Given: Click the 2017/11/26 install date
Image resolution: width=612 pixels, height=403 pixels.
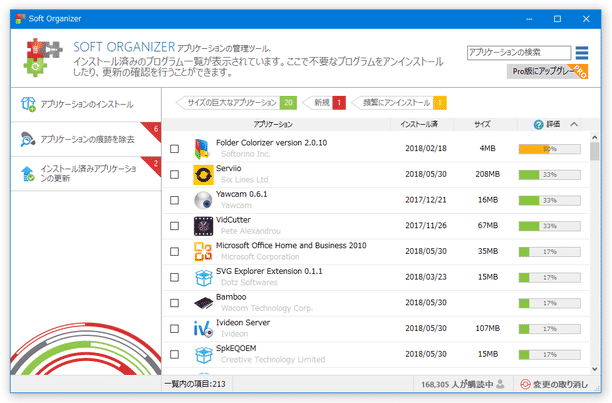Looking at the screenshot, I should coord(426,226).
